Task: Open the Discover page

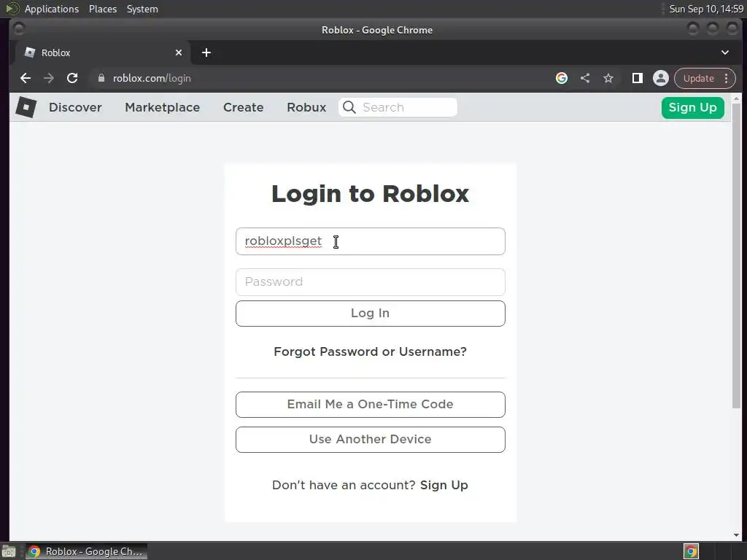Action: point(75,107)
